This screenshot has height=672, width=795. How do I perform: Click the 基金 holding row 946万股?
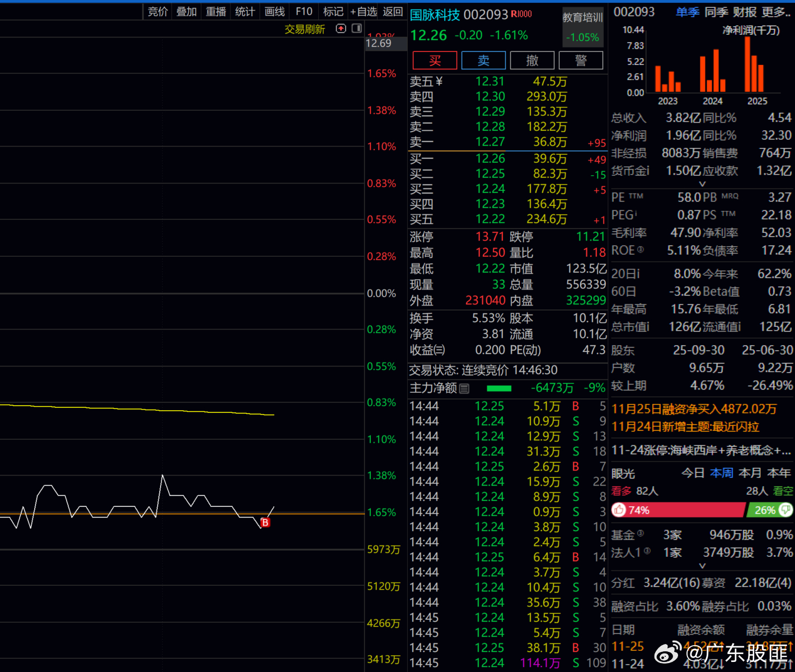pos(702,535)
